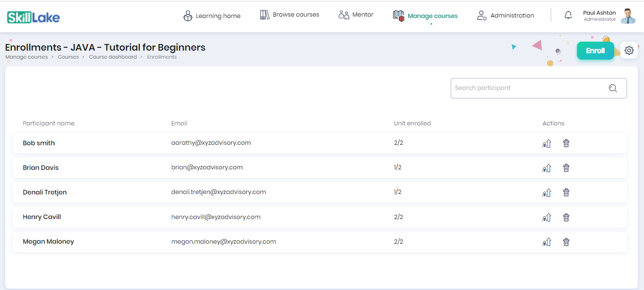Click email megan.maloney@xyzadvisory.com

click(223, 241)
